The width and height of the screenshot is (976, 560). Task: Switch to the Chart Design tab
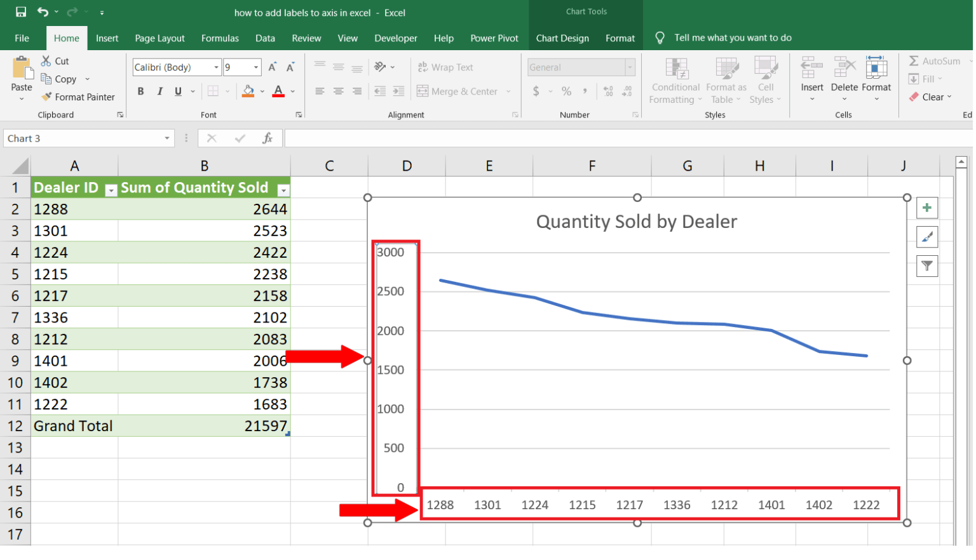[562, 38]
